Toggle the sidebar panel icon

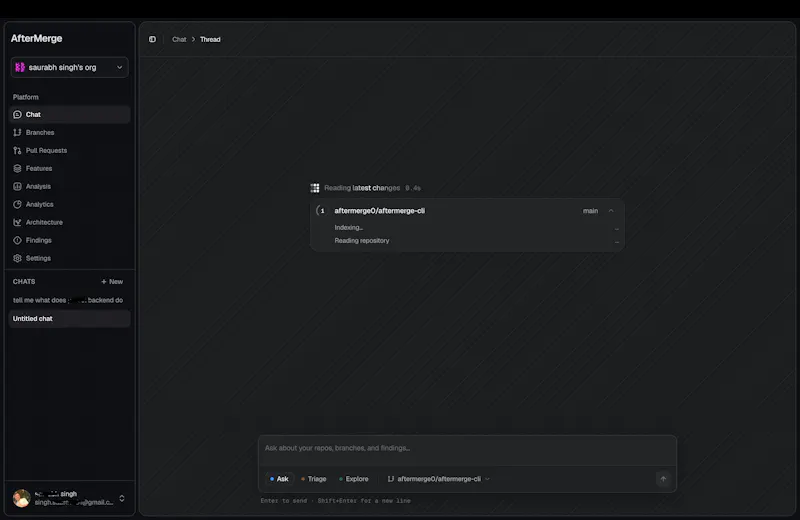coord(153,39)
